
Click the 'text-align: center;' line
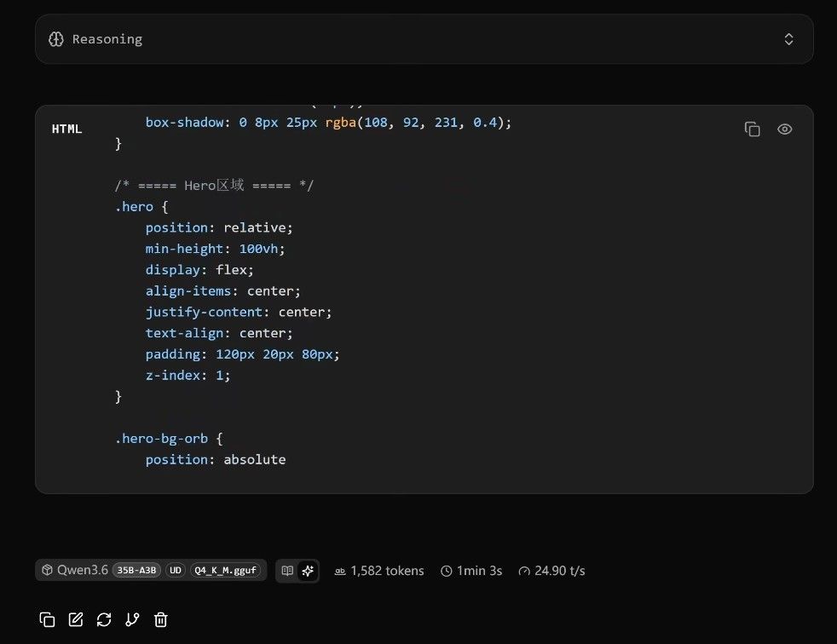(x=219, y=333)
